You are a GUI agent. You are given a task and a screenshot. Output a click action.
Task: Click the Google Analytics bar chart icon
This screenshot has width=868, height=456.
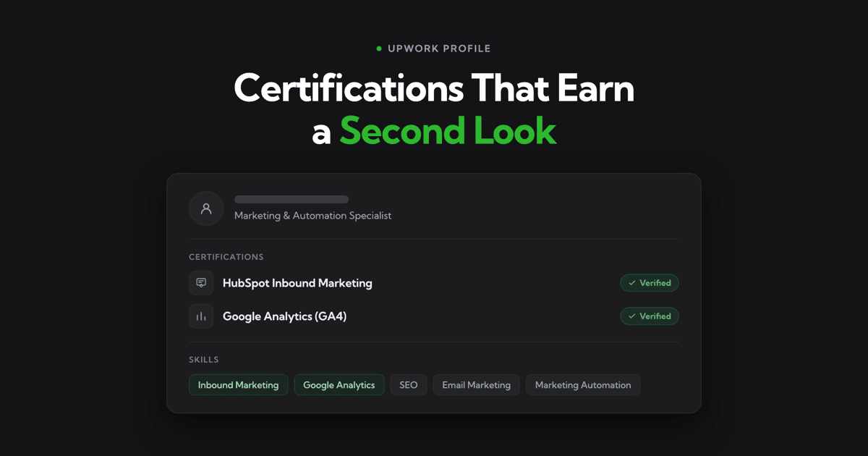pyautogui.click(x=201, y=316)
